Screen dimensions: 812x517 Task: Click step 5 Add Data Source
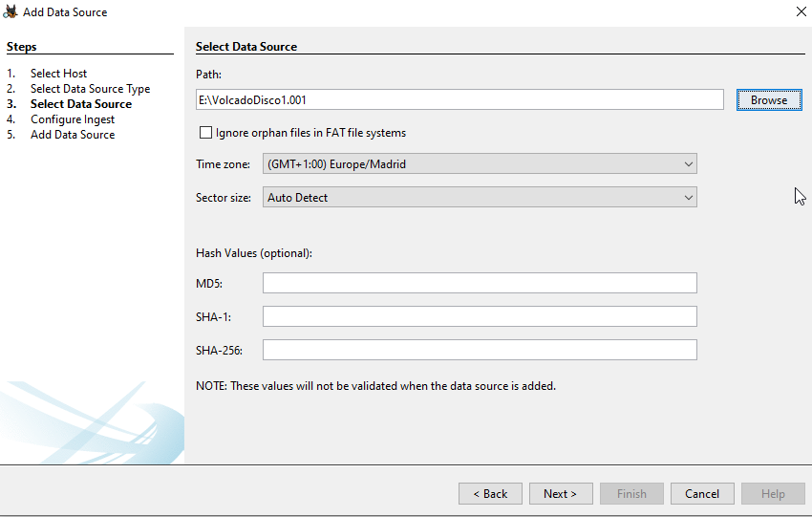click(73, 135)
